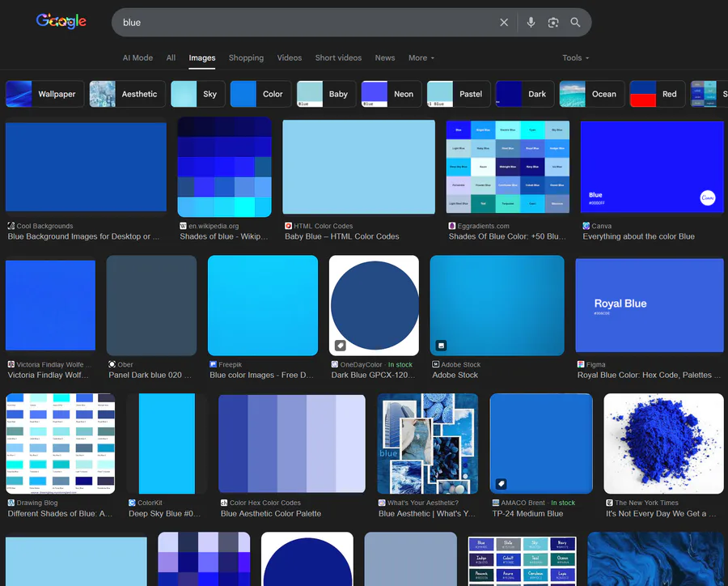Open 'Baby Blue – HTML Color Codes' link
The image size is (728, 586).
(x=341, y=236)
